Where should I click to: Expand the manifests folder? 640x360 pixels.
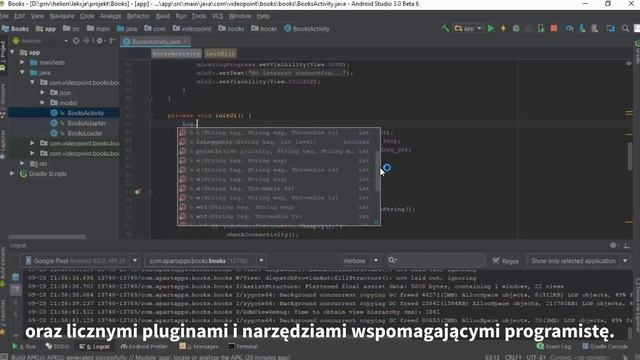coord(22,62)
